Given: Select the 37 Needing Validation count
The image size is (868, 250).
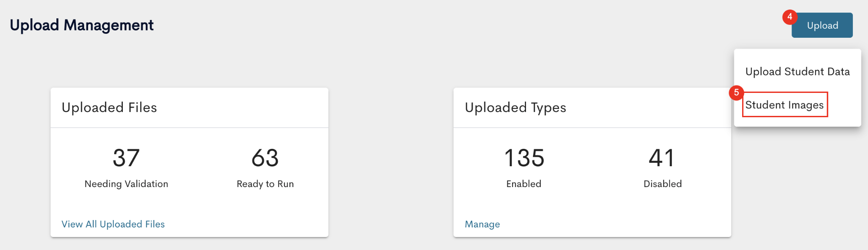Looking at the screenshot, I should point(126,168).
